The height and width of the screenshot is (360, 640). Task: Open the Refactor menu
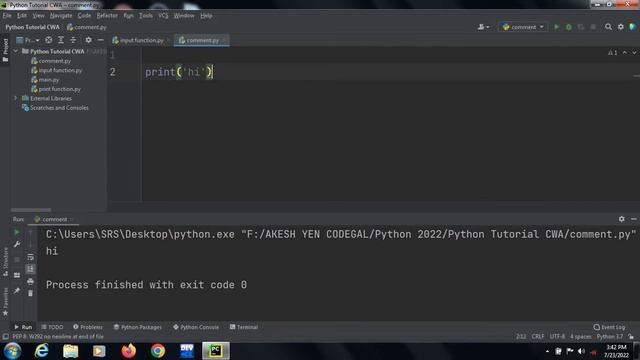click(107, 16)
